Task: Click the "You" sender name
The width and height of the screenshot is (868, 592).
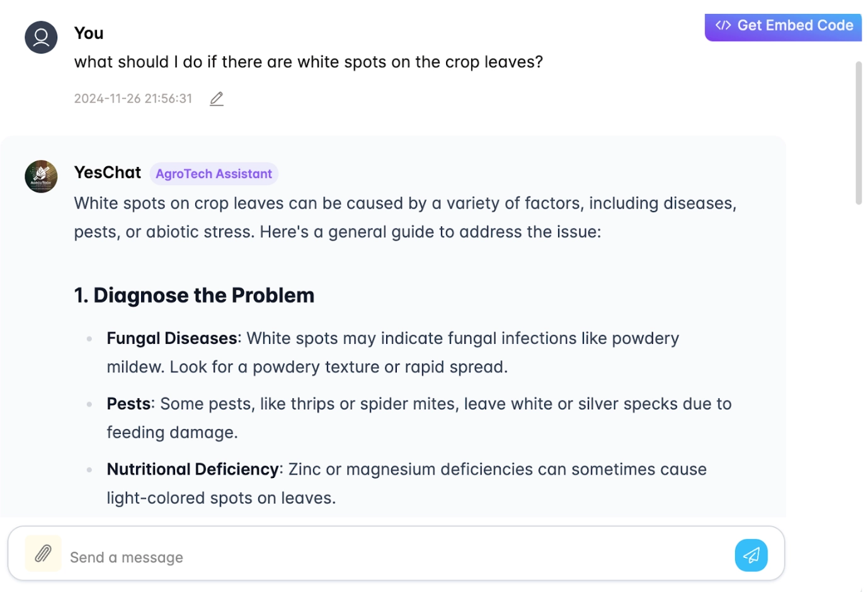Action: (x=89, y=33)
